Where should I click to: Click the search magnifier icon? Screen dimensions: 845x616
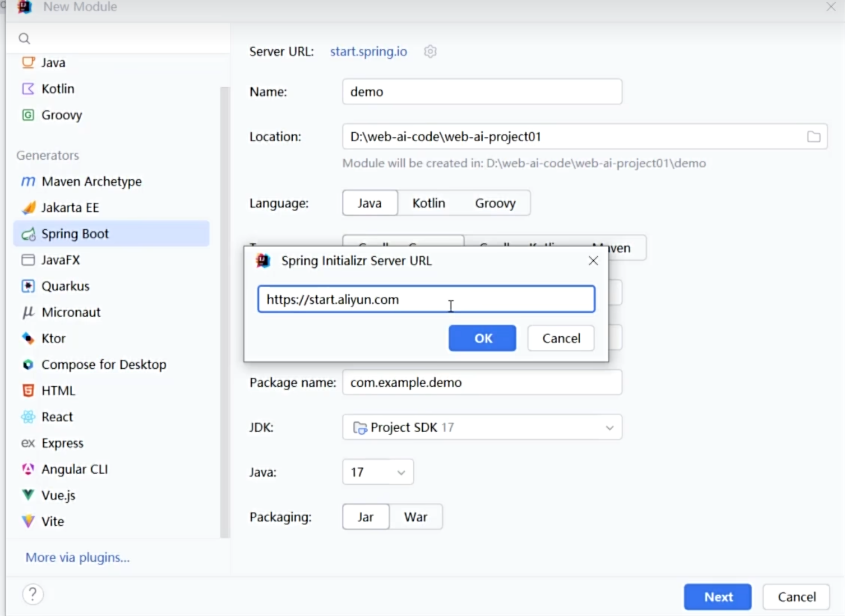[x=24, y=39]
